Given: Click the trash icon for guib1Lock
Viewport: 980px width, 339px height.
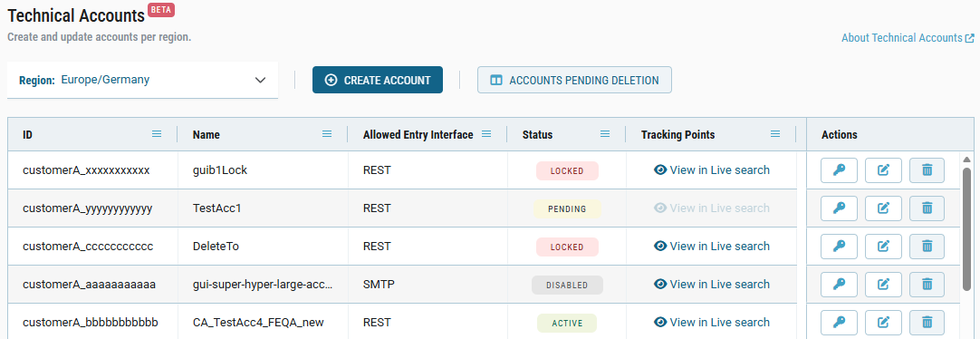Looking at the screenshot, I should tap(927, 170).
